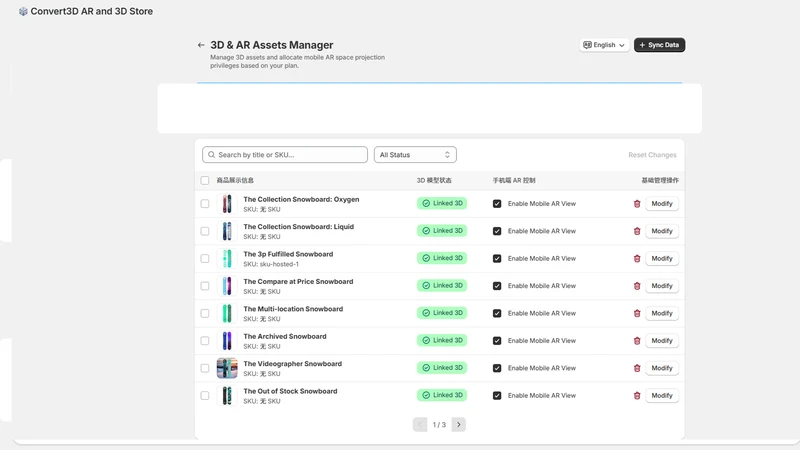Viewport: 800px width, 450px height.
Task: Click Reset Changes link
Action: 652,155
